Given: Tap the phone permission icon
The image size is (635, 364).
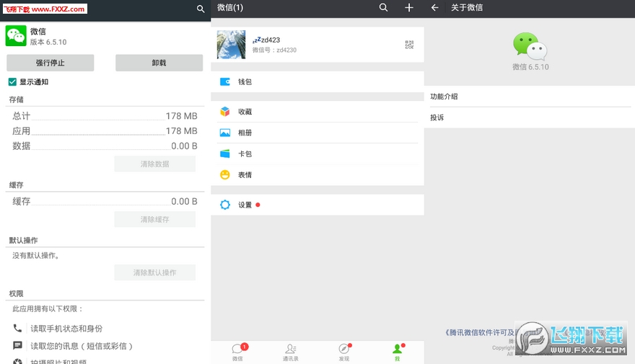Looking at the screenshot, I should [17, 328].
